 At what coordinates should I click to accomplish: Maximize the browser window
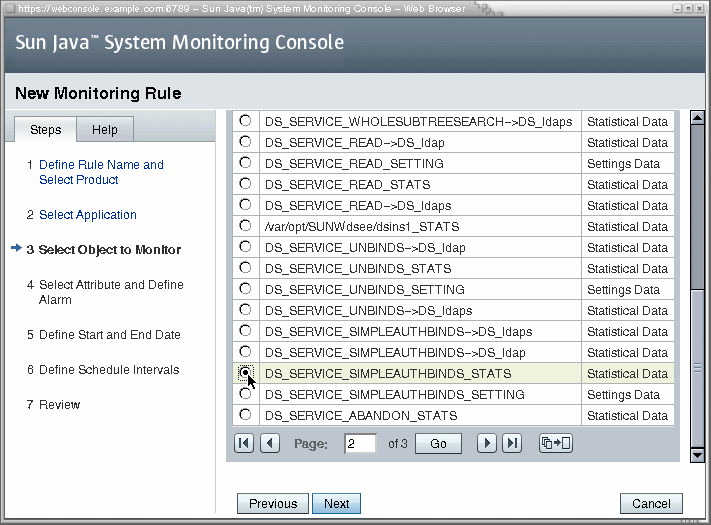point(688,8)
